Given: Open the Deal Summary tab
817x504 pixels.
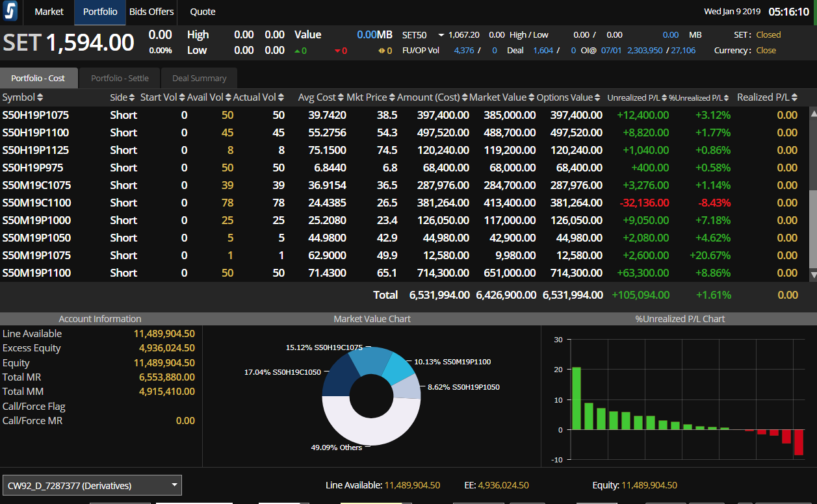Looking at the screenshot, I should [x=199, y=78].
